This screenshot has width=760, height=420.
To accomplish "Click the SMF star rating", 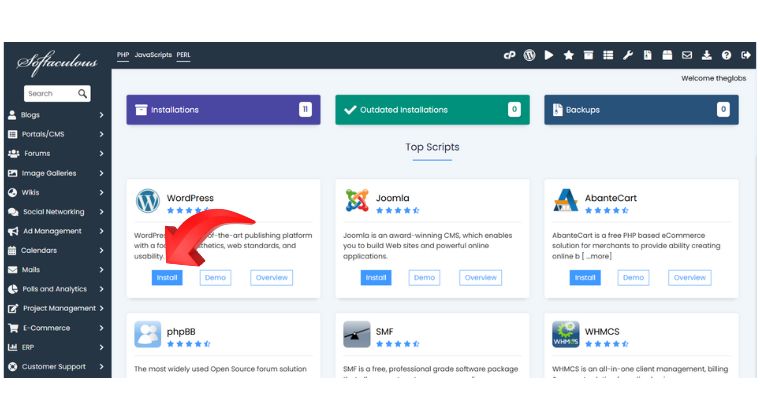I will coord(397,344).
